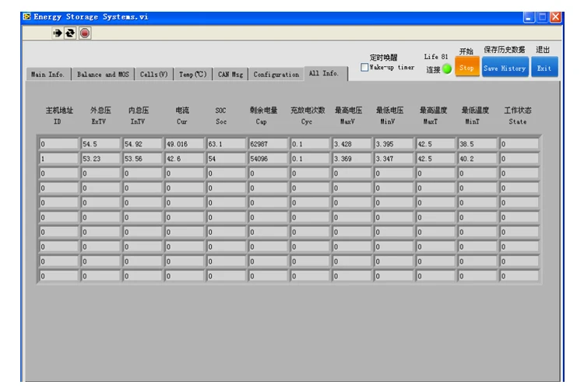Click the ExTV field showing 54.5
584x392 pixels.
click(100, 144)
